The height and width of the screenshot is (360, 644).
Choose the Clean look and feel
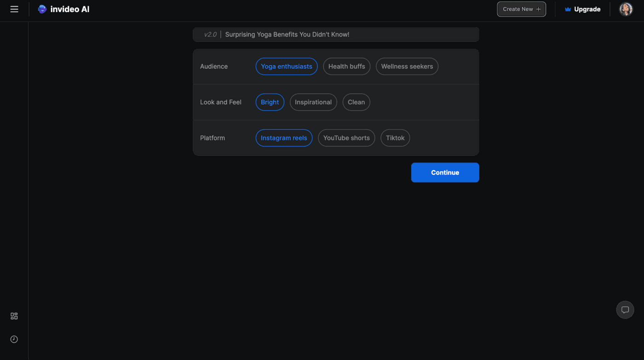(x=356, y=102)
